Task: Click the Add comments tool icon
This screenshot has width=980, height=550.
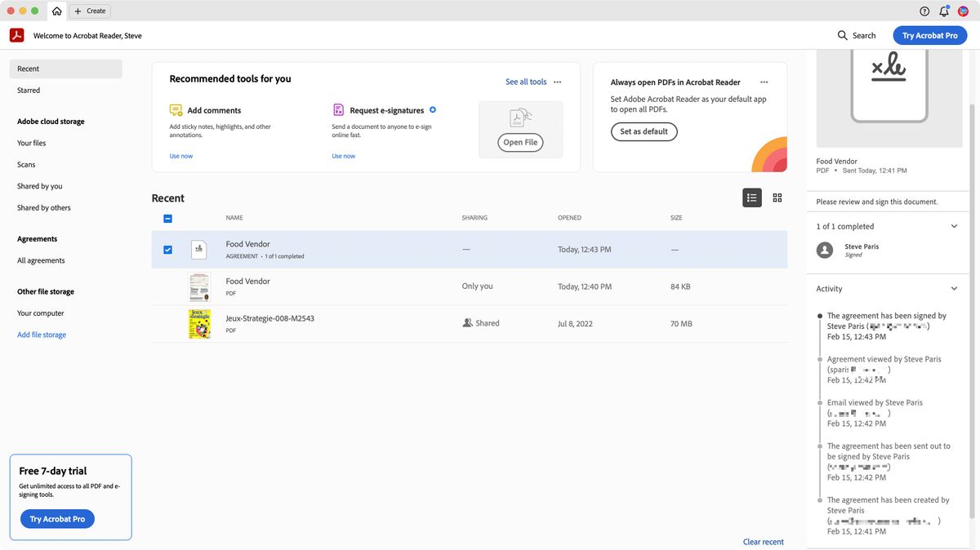Action: (176, 110)
